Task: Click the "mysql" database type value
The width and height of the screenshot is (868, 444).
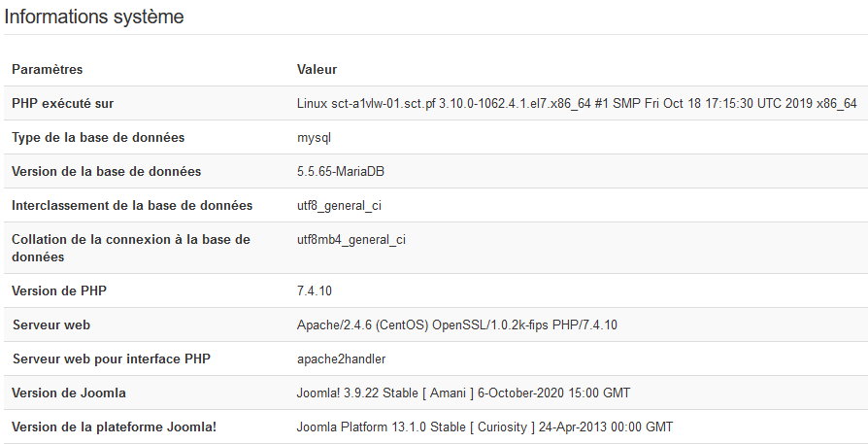Action: (315, 137)
